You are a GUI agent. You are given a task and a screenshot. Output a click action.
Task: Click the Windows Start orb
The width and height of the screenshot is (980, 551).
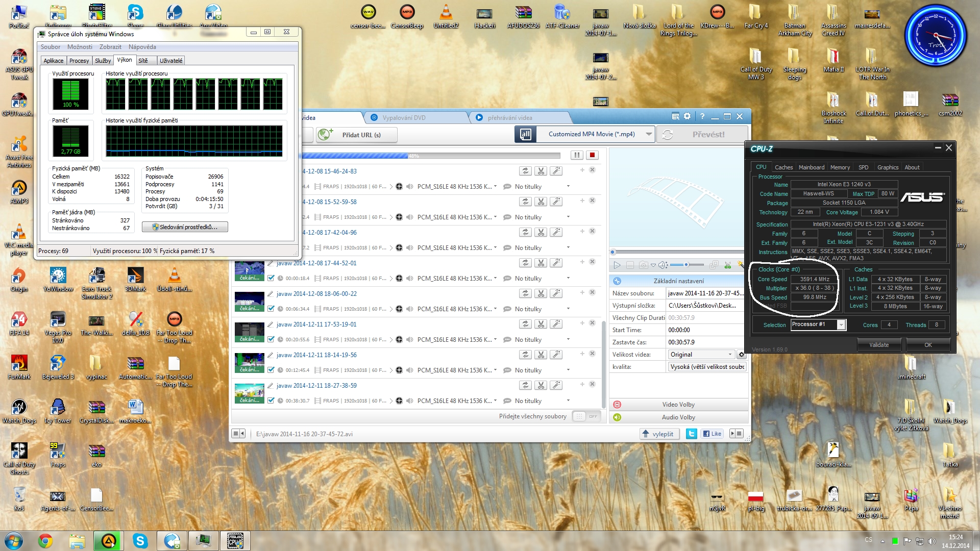pos(14,541)
